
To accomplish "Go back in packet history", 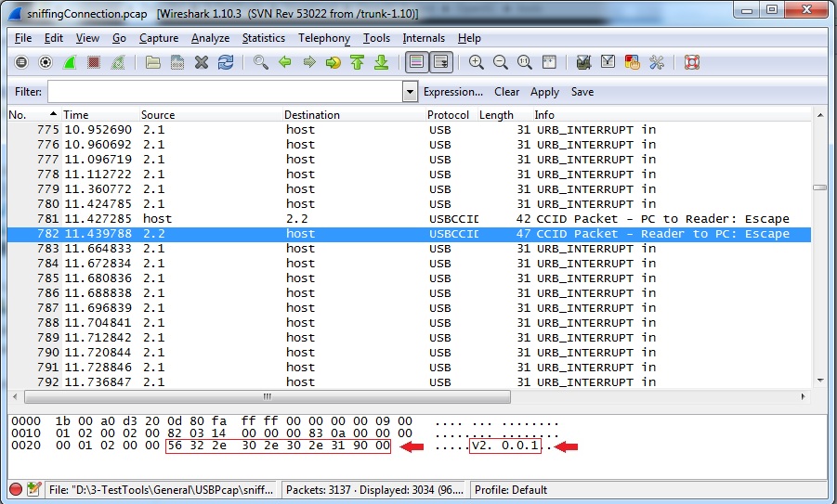I will coord(285,62).
